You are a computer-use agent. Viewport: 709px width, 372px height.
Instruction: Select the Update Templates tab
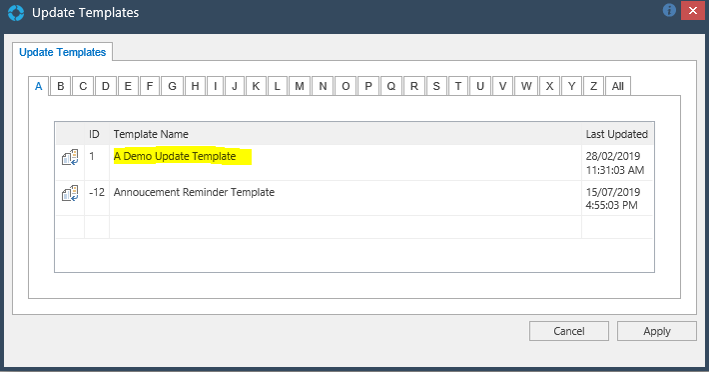tap(62, 52)
